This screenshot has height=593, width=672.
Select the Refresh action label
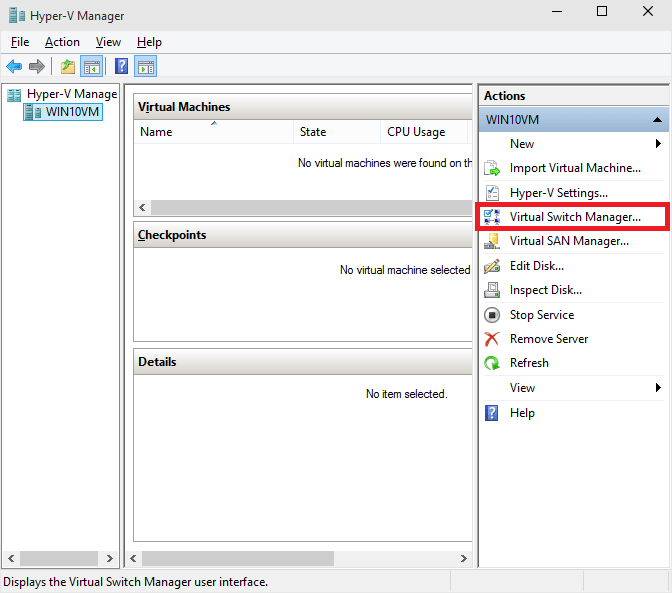click(x=529, y=363)
